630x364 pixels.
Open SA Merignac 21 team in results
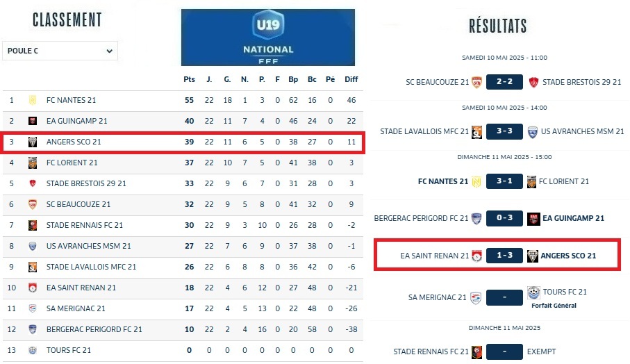tap(438, 297)
